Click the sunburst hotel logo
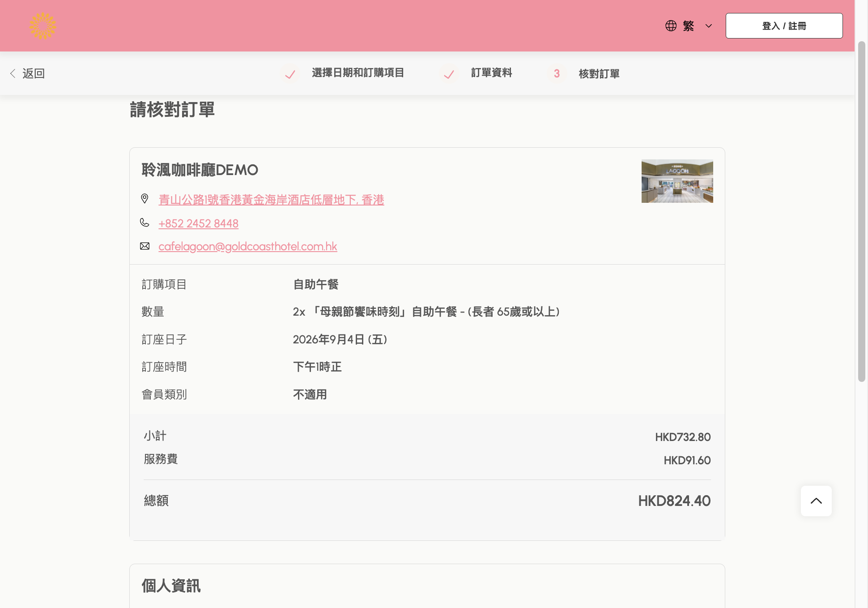 [x=43, y=26]
